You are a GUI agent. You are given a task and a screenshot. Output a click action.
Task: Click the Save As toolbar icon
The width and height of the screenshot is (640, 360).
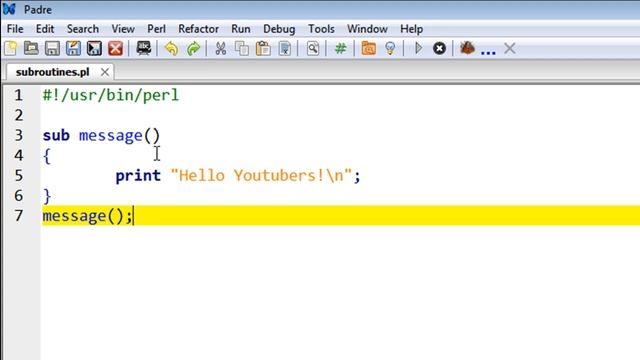click(73, 49)
